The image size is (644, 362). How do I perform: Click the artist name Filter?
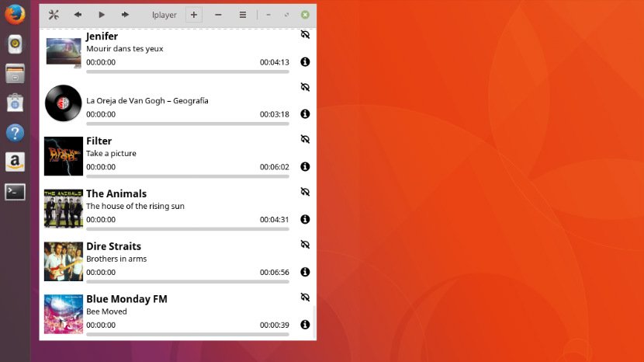(99, 141)
